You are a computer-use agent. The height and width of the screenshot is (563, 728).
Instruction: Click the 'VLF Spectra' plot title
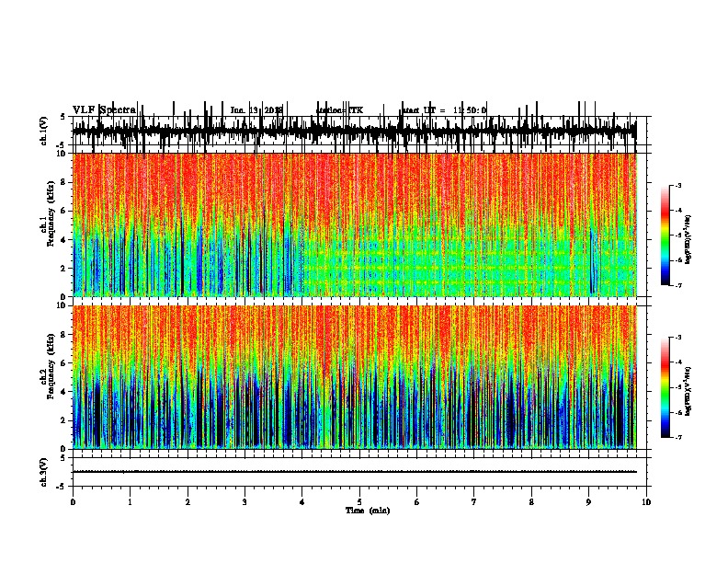pos(105,109)
